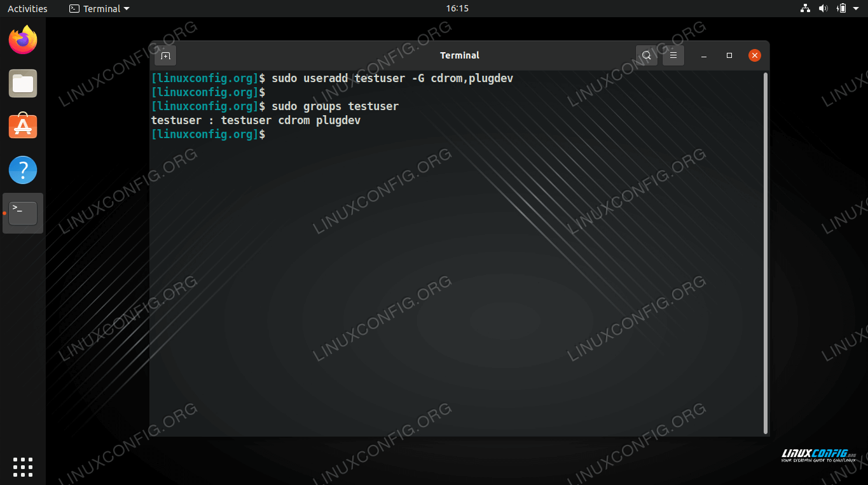This screenshot has height=485, width=868.
Task: Search within the Terminal output
Action: 647,55
